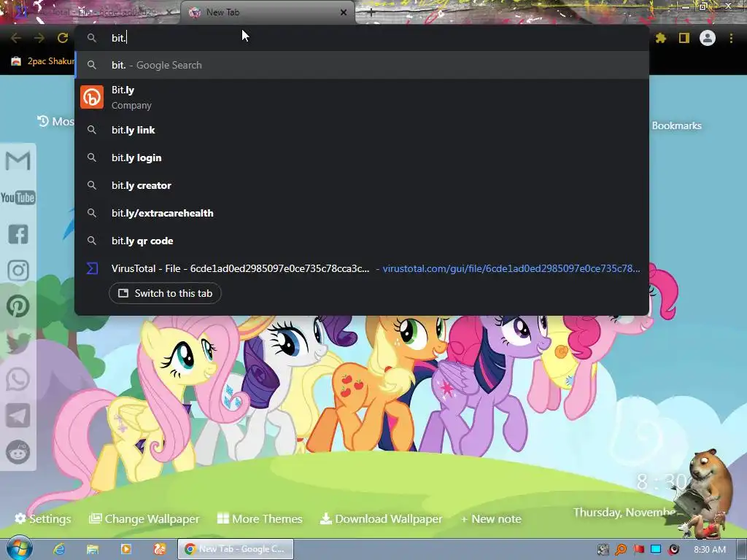Click the Show desktop button
Viewport: 747px width, 560px height.
click(743, 549)
